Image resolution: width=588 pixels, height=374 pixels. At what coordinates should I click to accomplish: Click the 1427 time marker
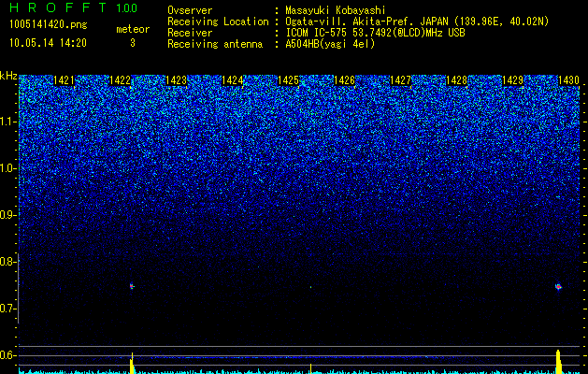click(x=400, y=80)
